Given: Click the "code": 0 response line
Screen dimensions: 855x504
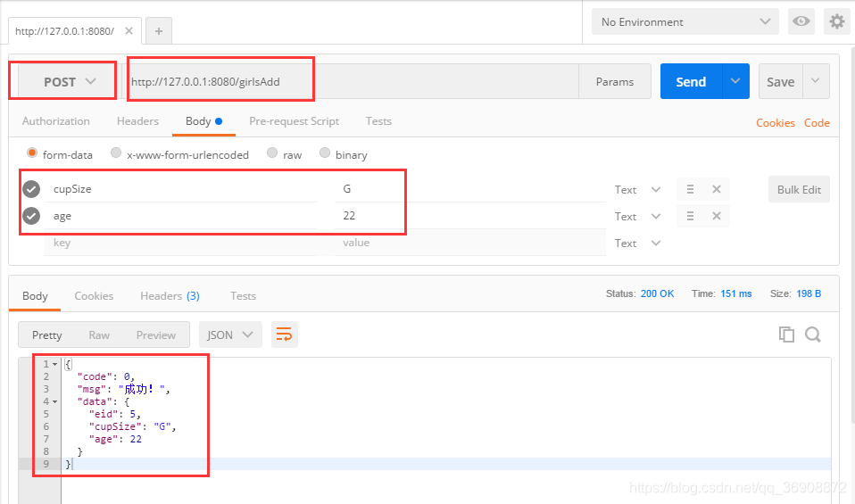Looking at the screenshot, I should pos(106,376).
